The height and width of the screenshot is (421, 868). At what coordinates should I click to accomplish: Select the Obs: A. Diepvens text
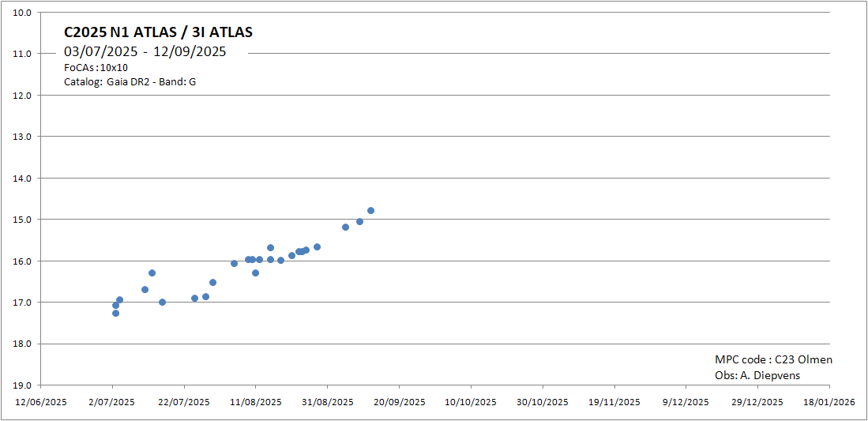point(757,375)
